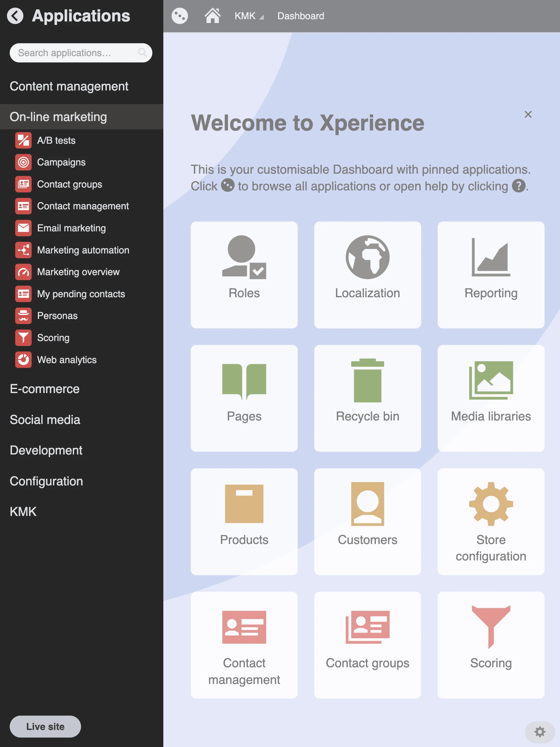This screenshot has width=560, height=747.
Task: Go to the Home dashboard icon
Action: point(213,16)
